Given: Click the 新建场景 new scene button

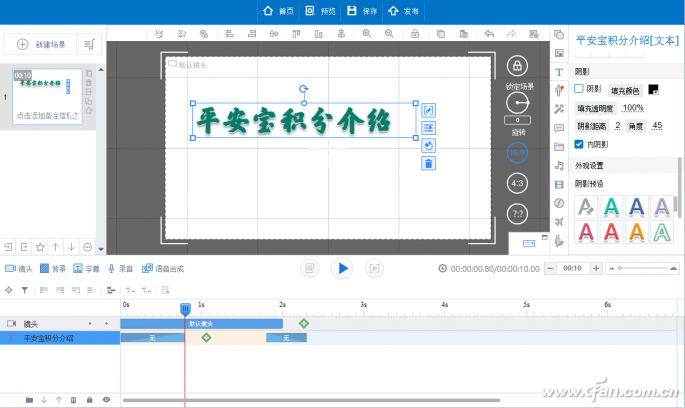Looking at the screenshot, I should point(40,45).
